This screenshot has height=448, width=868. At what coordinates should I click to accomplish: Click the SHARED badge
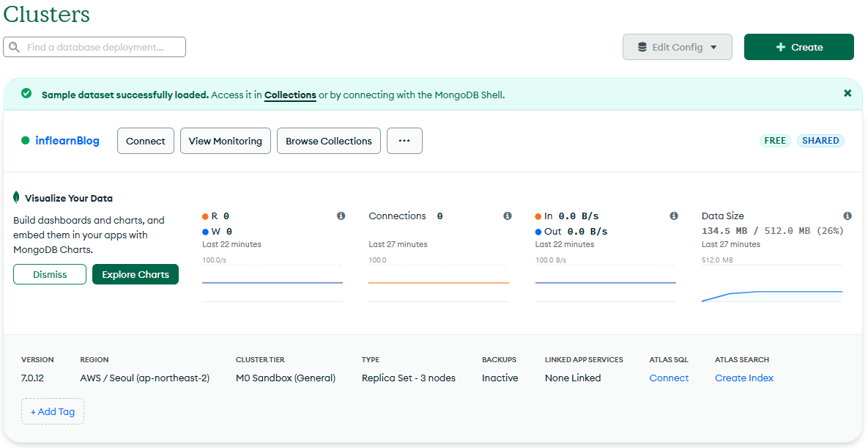tap(820, 140)
